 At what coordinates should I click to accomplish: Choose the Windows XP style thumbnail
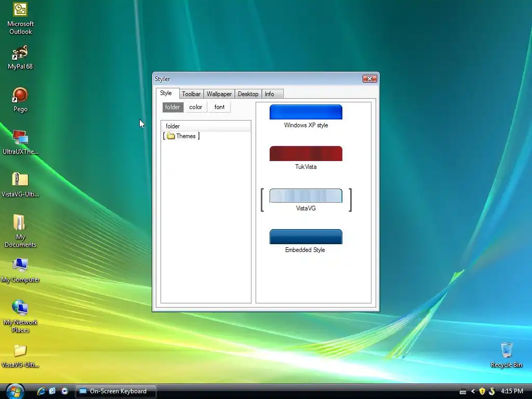(305, 112)
